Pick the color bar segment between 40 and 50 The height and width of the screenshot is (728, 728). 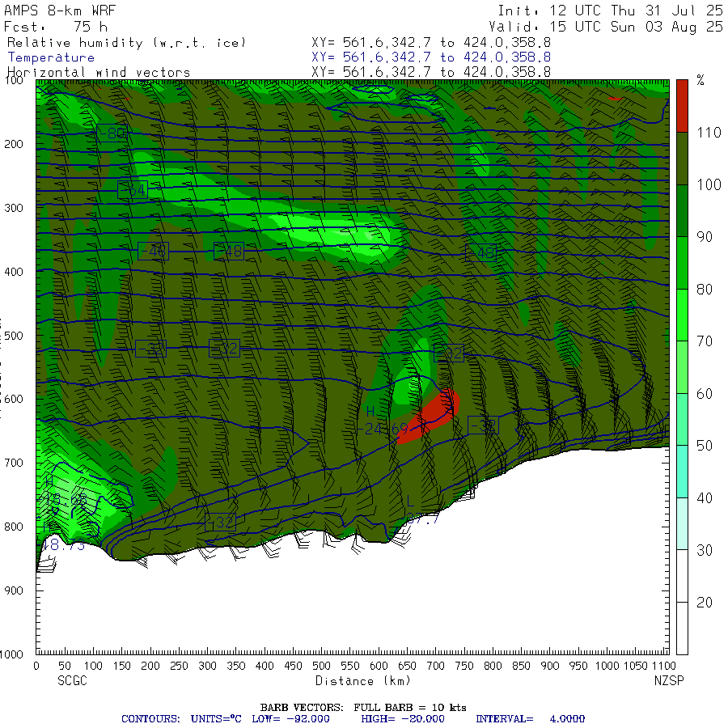click(682, 472)
